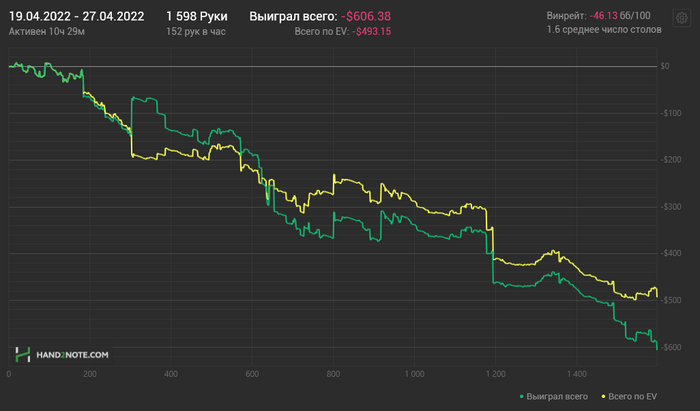Screen dimensions: 700x411
Task: Toggle the green 'Выиграл всего' legend entry
Action: point(554,396)
